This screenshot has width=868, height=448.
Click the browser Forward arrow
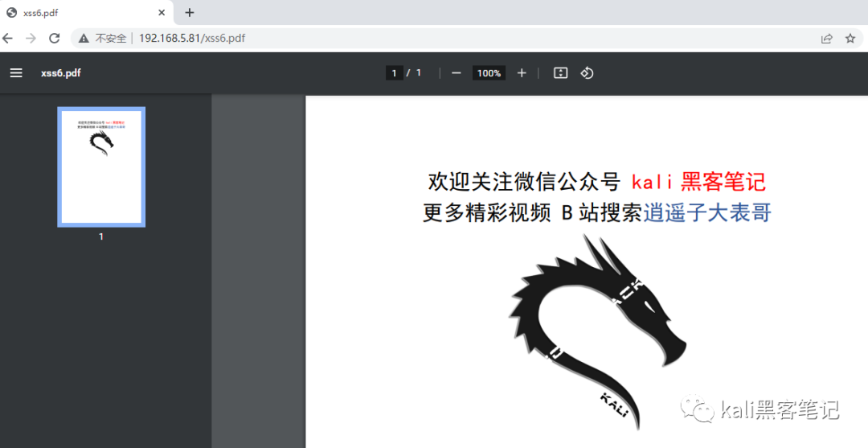point(31,39)
